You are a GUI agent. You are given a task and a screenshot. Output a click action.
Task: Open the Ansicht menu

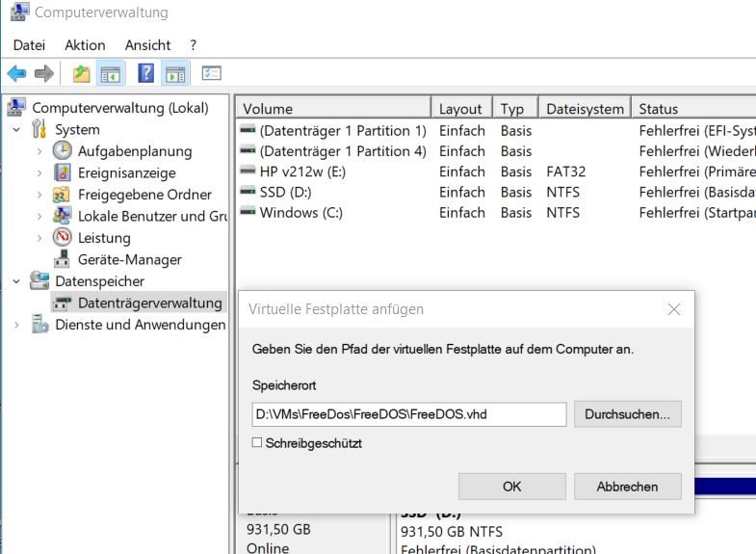[147, 45]
